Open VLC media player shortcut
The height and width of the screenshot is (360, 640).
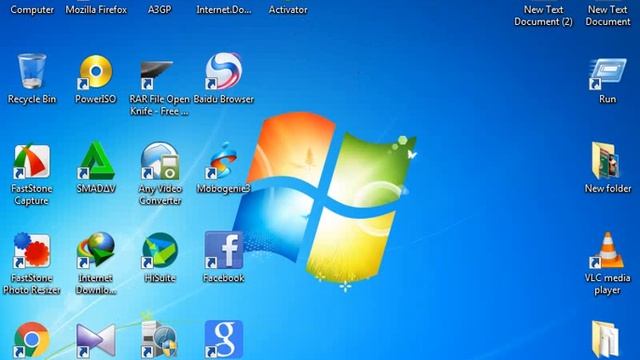607,250
